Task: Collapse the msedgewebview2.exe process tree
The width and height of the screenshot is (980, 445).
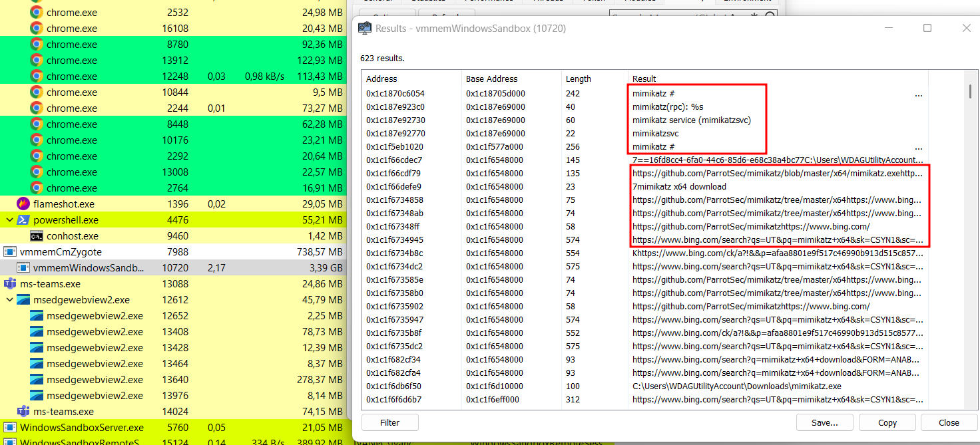Action: click(9, 300)
